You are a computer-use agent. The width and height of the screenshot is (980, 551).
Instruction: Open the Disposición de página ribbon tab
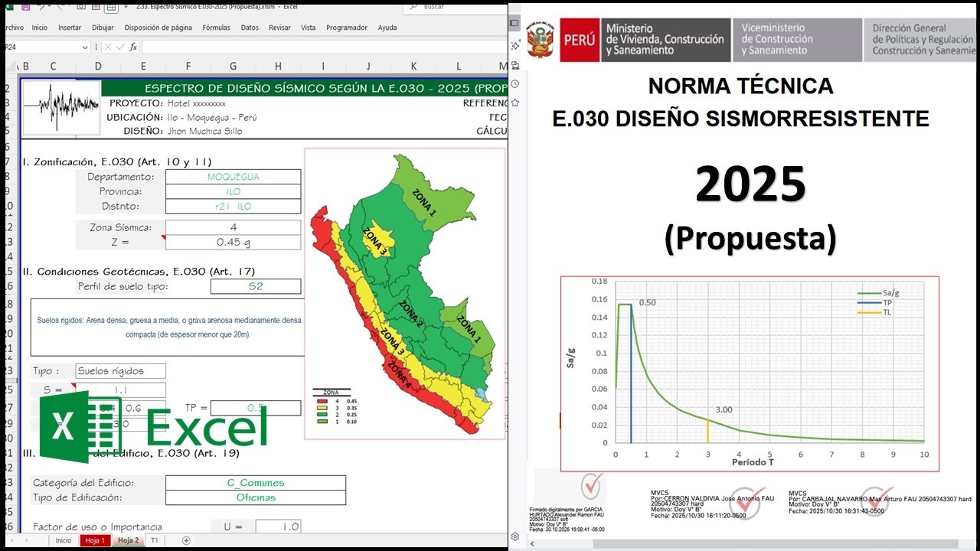(158, 28)
